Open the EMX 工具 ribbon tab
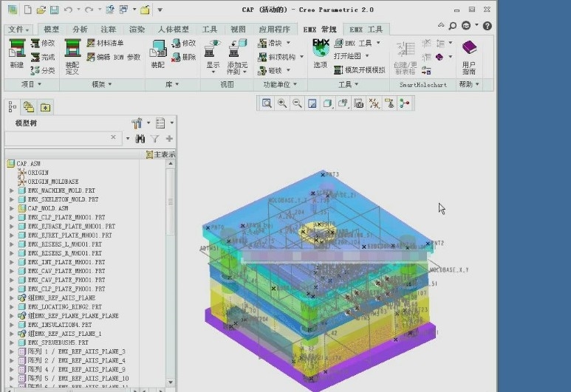571x392 pixels. tap(366, 30)
